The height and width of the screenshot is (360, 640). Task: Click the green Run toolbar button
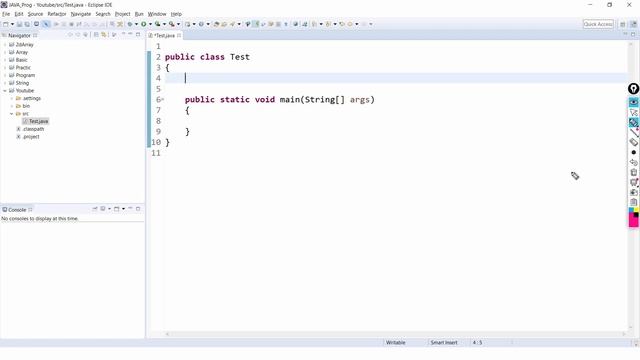tap(144, 24)
